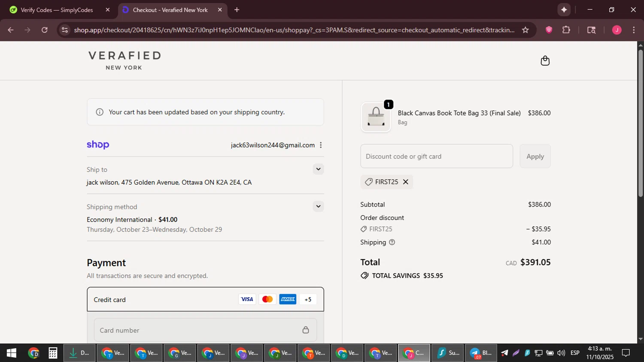Select the Credit card payment option
644x362 pixels.
point(205,299)
